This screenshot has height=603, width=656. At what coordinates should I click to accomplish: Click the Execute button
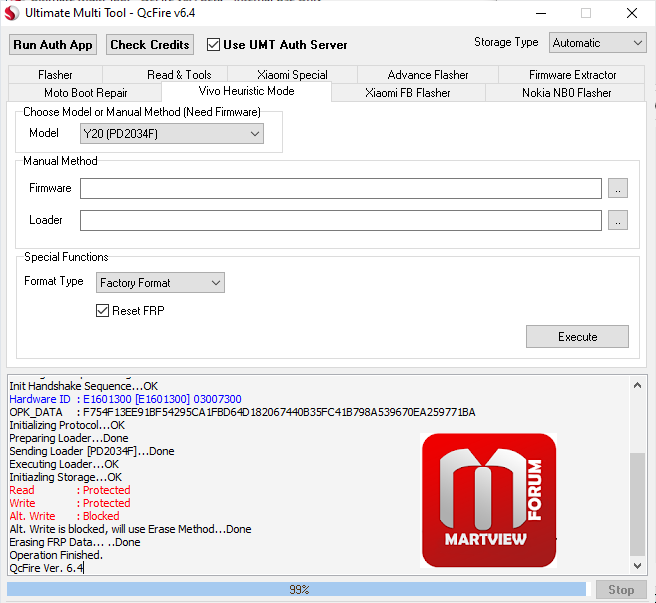click(577, 336)
